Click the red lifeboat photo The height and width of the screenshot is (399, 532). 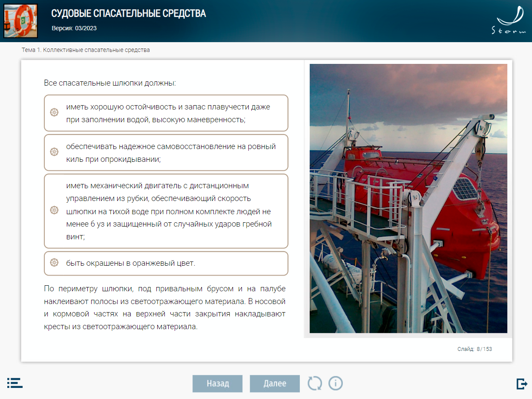coord(408,198)
